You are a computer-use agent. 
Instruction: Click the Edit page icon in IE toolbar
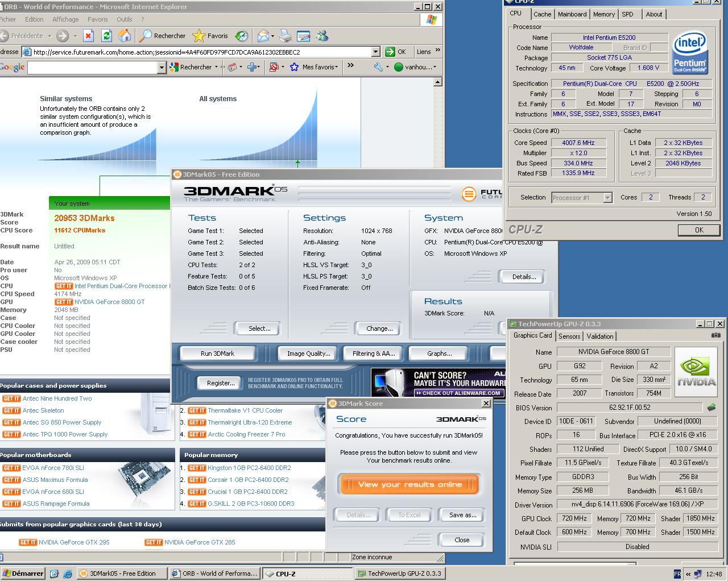click(303, 36)
